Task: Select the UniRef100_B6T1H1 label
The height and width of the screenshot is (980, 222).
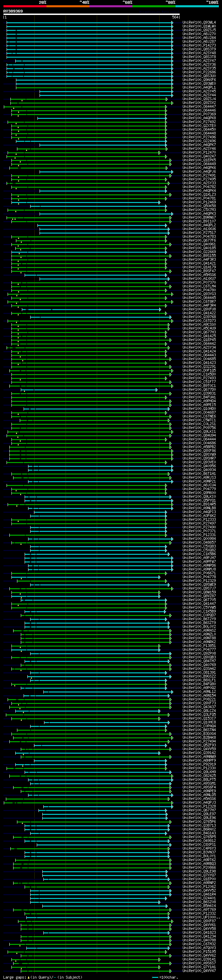Action: pos(199,473)
